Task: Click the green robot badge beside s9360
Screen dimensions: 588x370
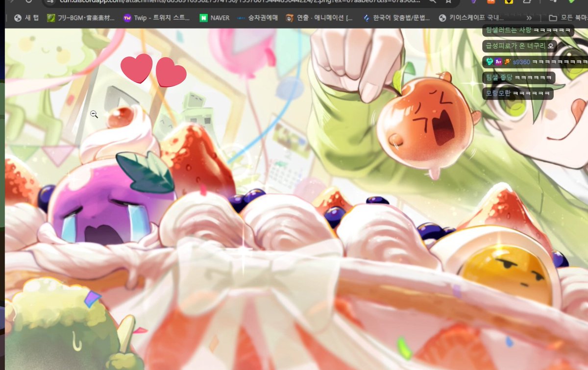Action: click(x=489, y=62)
